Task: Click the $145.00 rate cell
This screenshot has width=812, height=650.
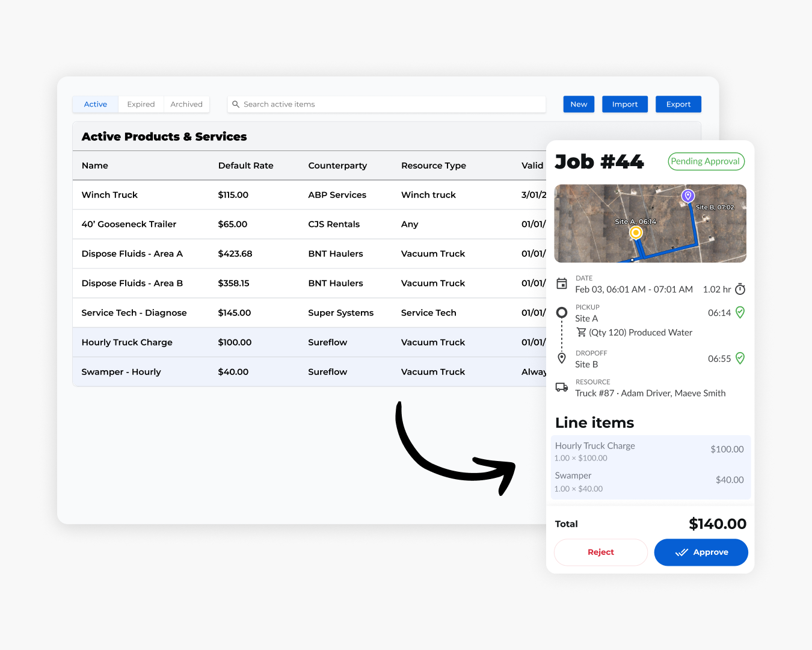Action: 235,312
